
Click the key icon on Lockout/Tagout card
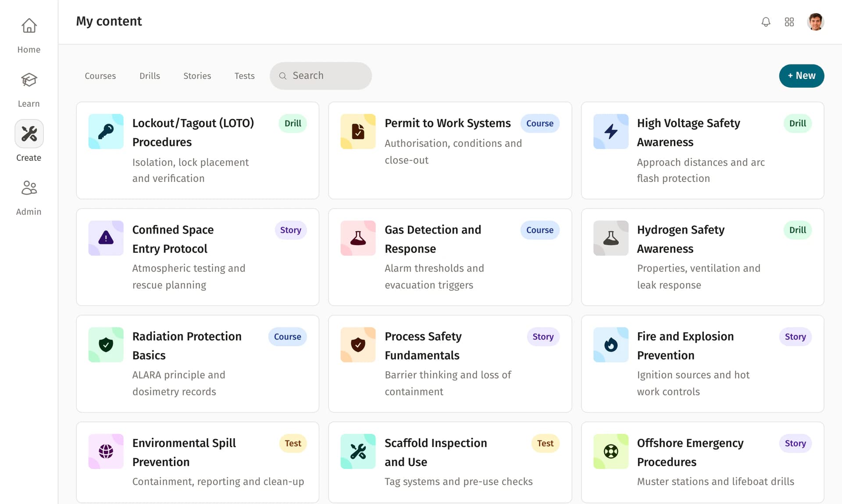pyautogui.click(x=105, y=131)
